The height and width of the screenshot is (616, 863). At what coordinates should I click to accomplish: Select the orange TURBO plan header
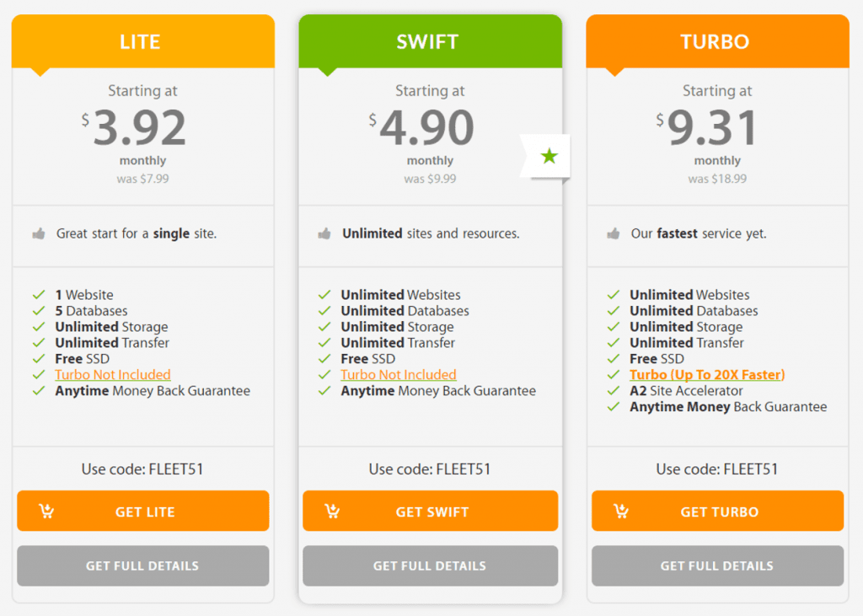(717, 42)
